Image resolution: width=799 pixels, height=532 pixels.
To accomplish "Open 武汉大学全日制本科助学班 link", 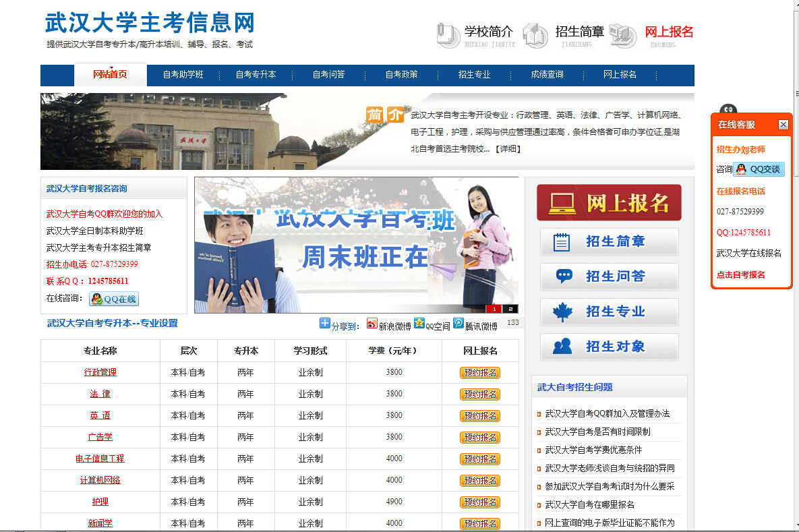I will click(x=95, y=231).
